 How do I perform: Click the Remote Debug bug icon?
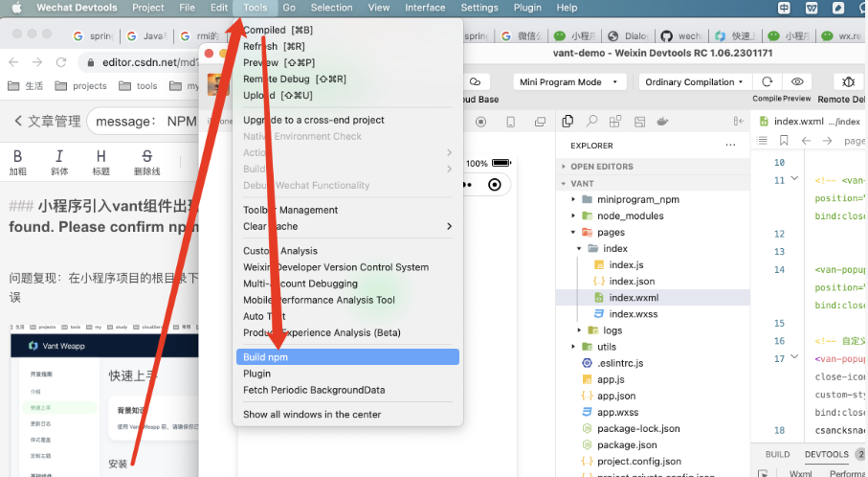848,82
